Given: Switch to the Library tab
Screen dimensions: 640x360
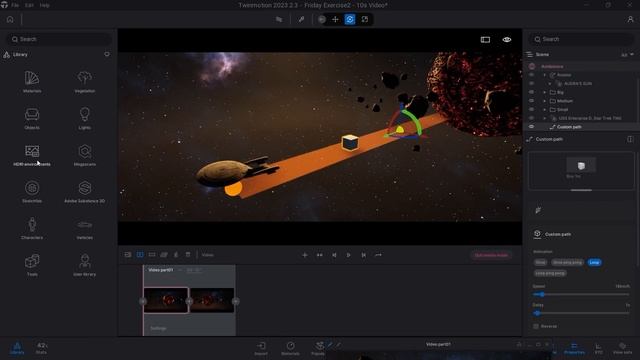Looking at the screenshot, I should coord(17,348).
